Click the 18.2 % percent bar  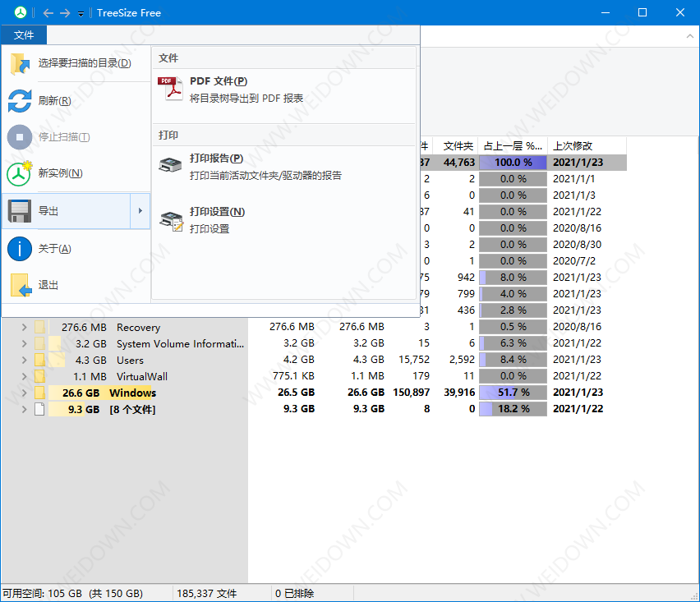coord(513,409)
